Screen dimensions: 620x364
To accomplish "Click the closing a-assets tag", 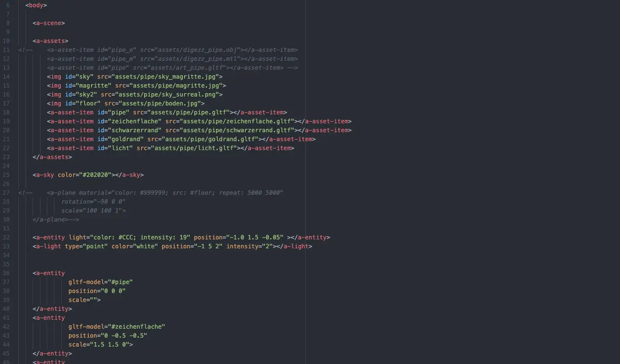I will (52, 157).
